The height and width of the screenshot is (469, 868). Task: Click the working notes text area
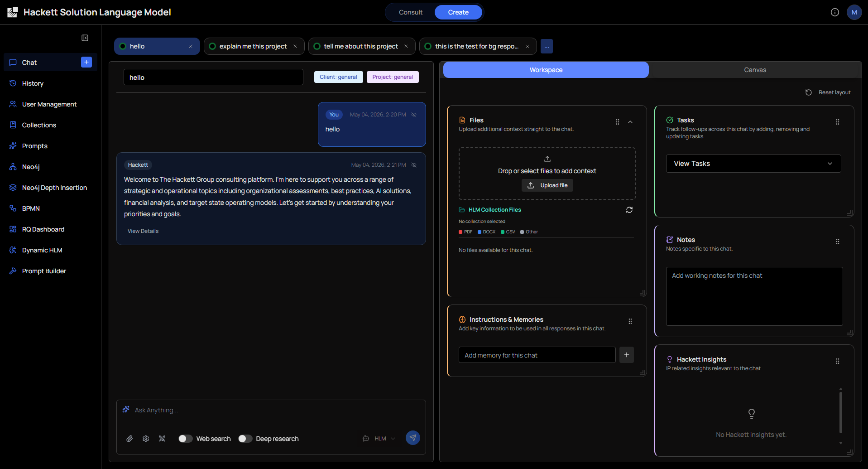(754, 296)
